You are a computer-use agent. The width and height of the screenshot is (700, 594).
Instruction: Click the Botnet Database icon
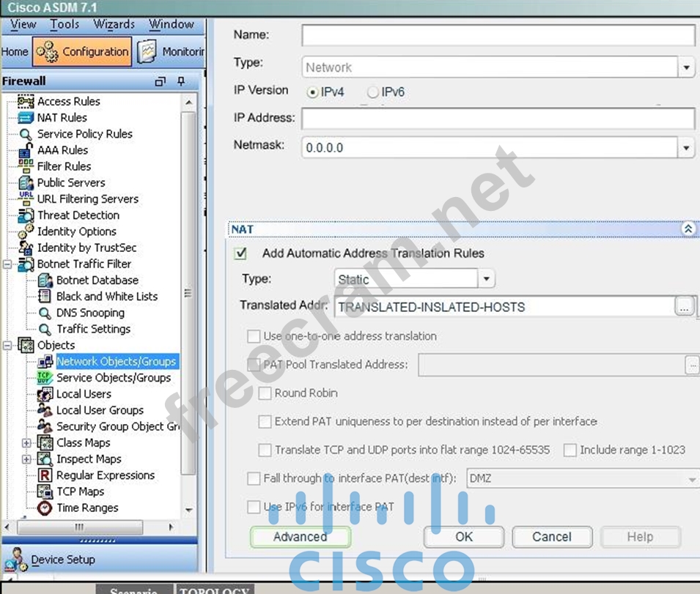45,281
